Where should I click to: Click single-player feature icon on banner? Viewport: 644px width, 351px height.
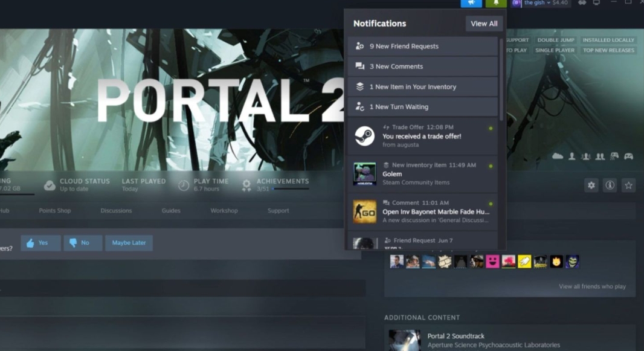(x=572, y=156)
